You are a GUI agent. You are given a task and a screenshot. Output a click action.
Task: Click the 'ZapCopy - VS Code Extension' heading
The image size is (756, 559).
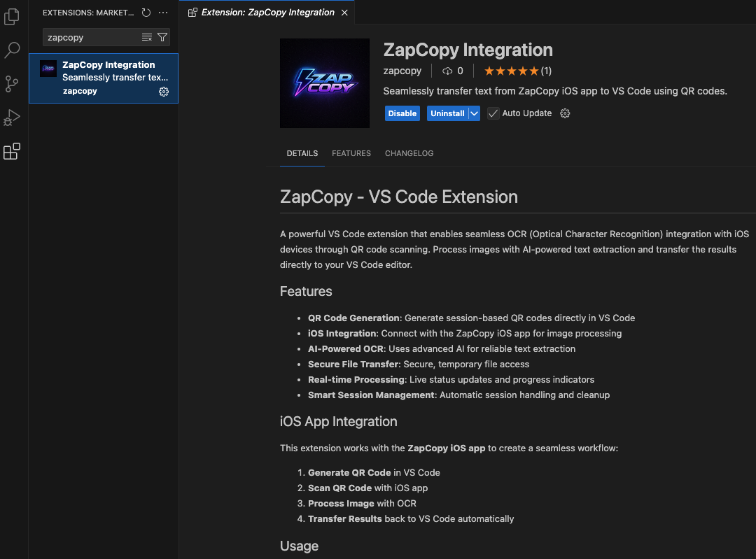(x=399, y=197)
